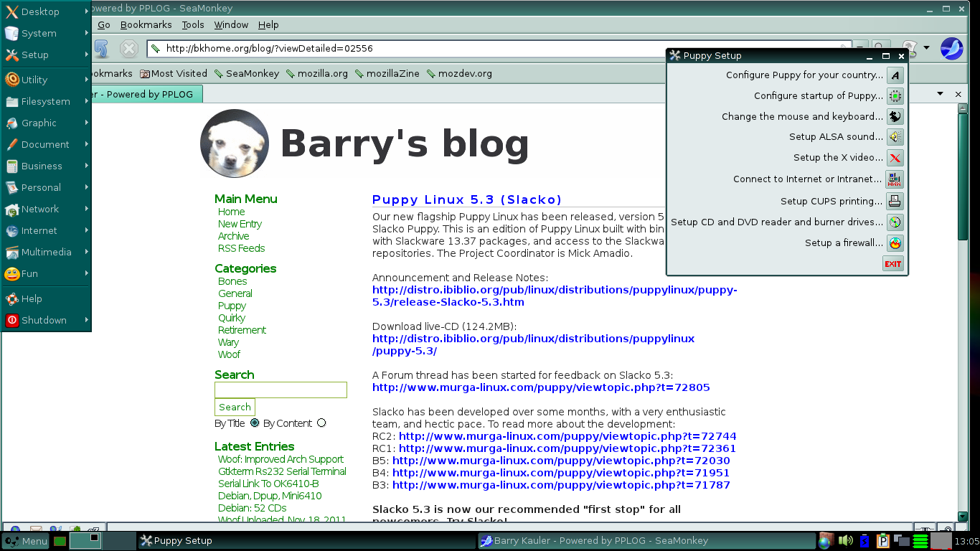
Task: Click the scrollbar down arrow
Action: (963, 516)
